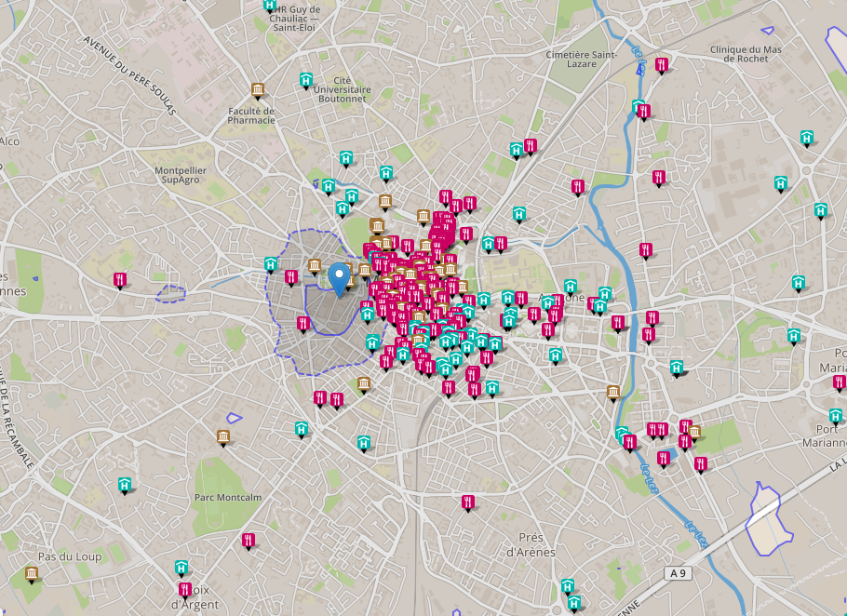This screenshot has width=847, height=616.
Task: Select restaurant marker at Croix d'Argent
Action: [x=185, y=589]
